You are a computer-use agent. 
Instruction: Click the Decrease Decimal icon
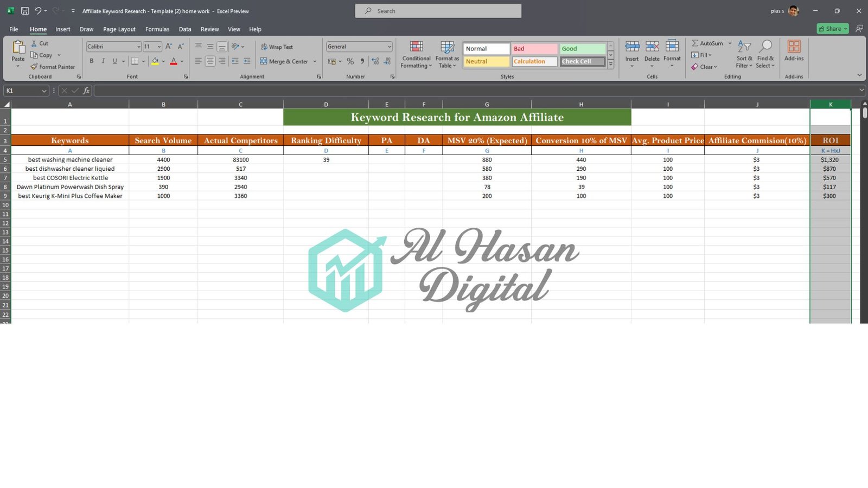tap(387, 61)
